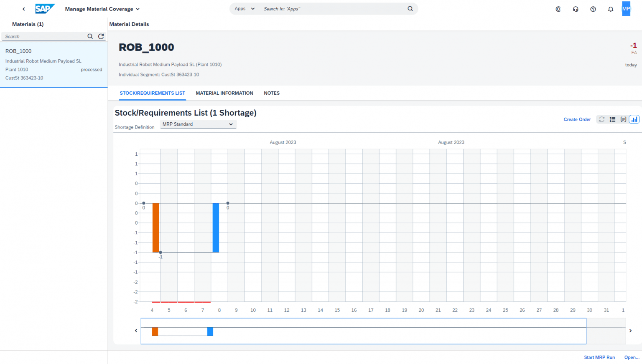This screenshot has height=364, width=642.
Task: Open the MP user profile avatar
Action: 626,9
